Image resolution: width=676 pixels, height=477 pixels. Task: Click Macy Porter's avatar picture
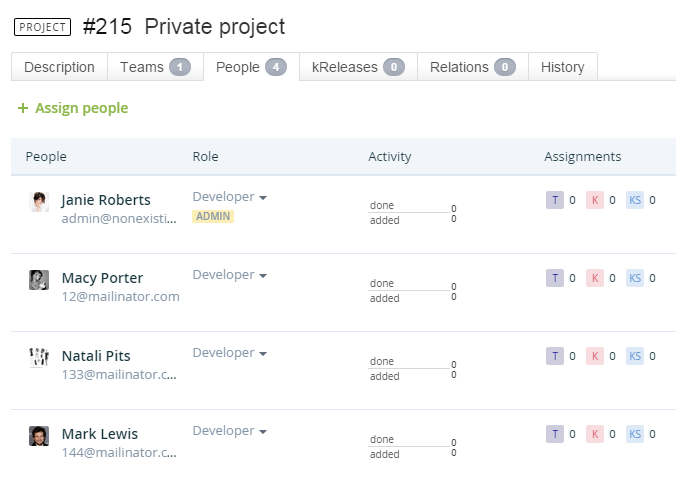click(x=39, y=280)
